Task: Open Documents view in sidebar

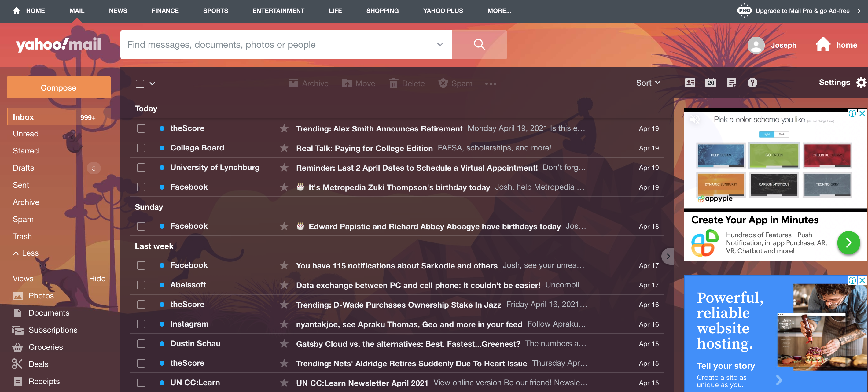Action: click(x=41, y=313)
